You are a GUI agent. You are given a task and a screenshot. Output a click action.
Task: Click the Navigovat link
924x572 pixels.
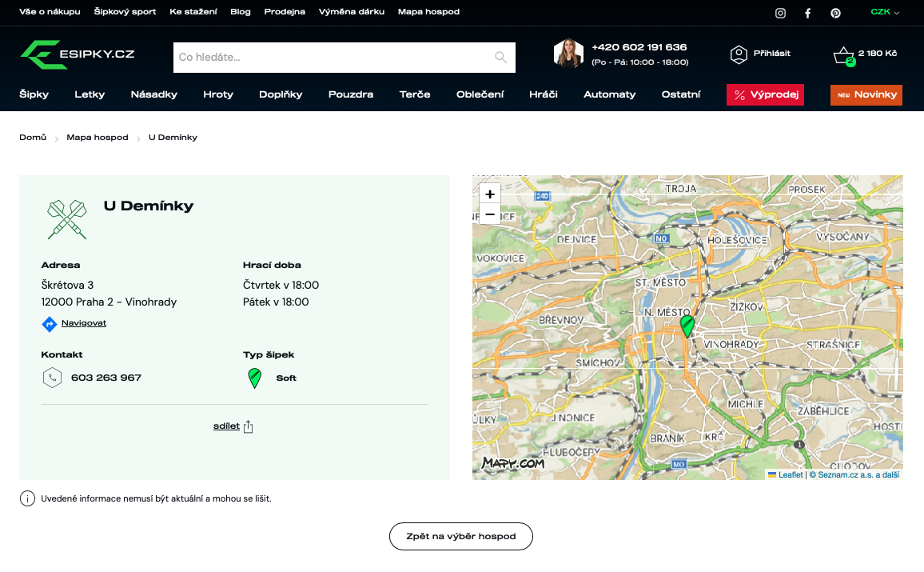(84, 323)
